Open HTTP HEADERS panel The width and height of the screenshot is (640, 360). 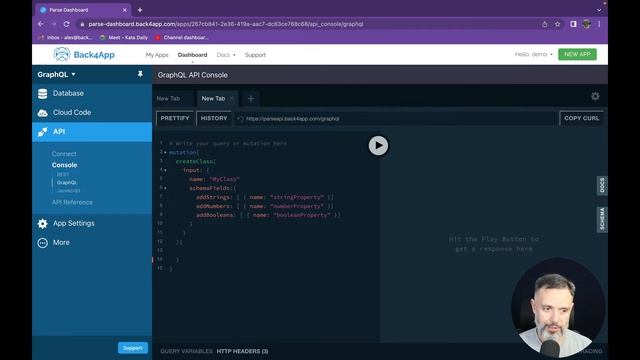[x=242, y=351]
